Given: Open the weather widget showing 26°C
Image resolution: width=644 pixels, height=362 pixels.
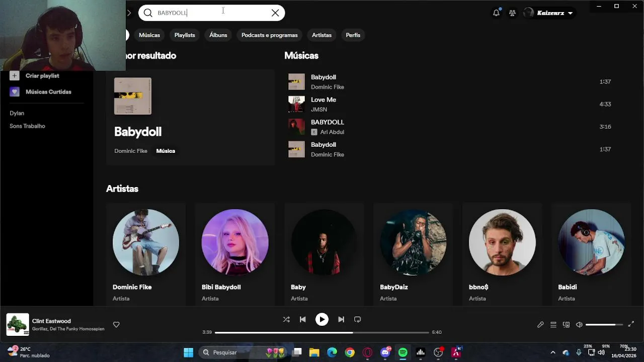Looking at the screenshot, I should (29, 352).
